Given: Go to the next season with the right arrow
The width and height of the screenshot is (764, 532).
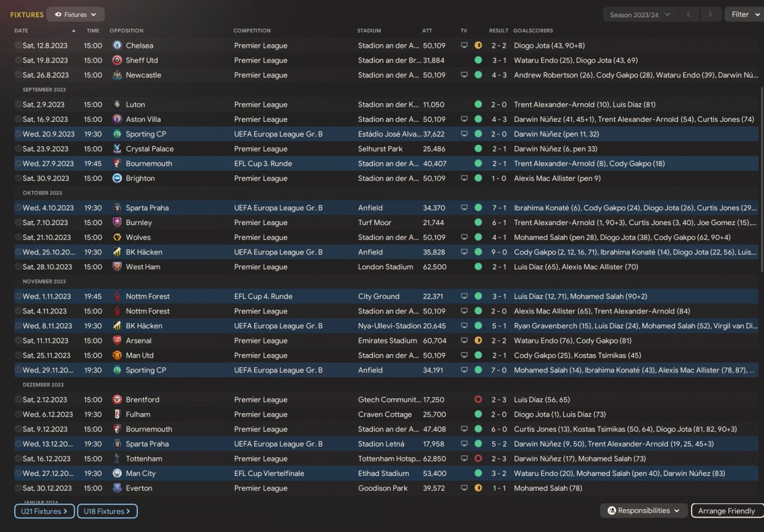Looking at the screenshot, I should click(x=710, y=15).
